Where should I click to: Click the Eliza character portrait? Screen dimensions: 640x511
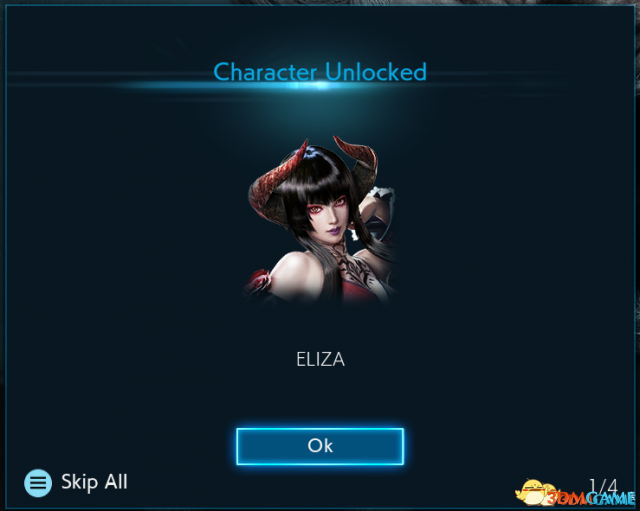click(x=321, y=220)
